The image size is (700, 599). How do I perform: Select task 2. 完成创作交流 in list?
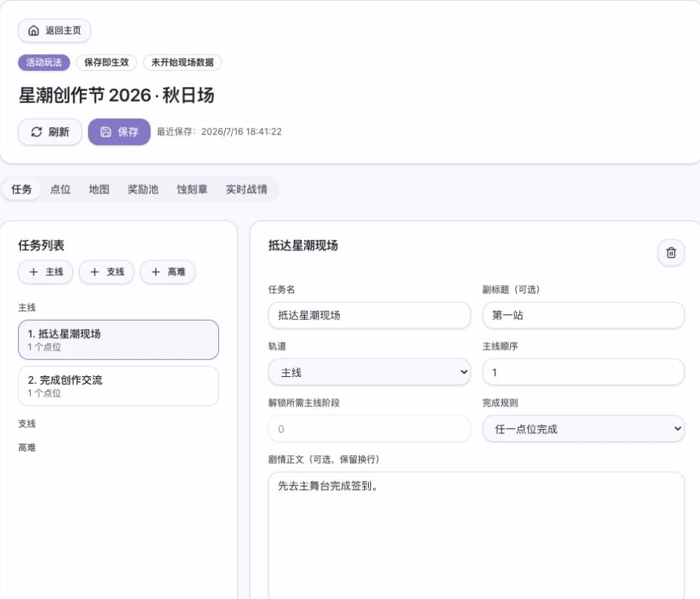tap(118, 386)
